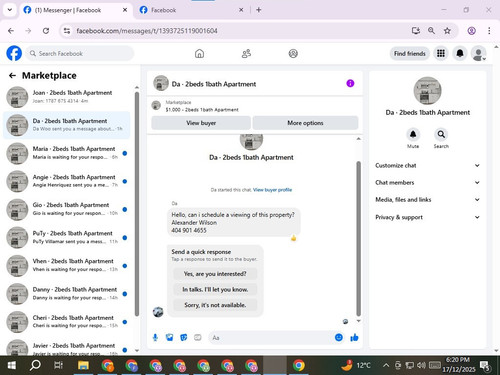Open Chrome three-dot menu
Viewport: 500px width, 375px height.
(489, 31)
